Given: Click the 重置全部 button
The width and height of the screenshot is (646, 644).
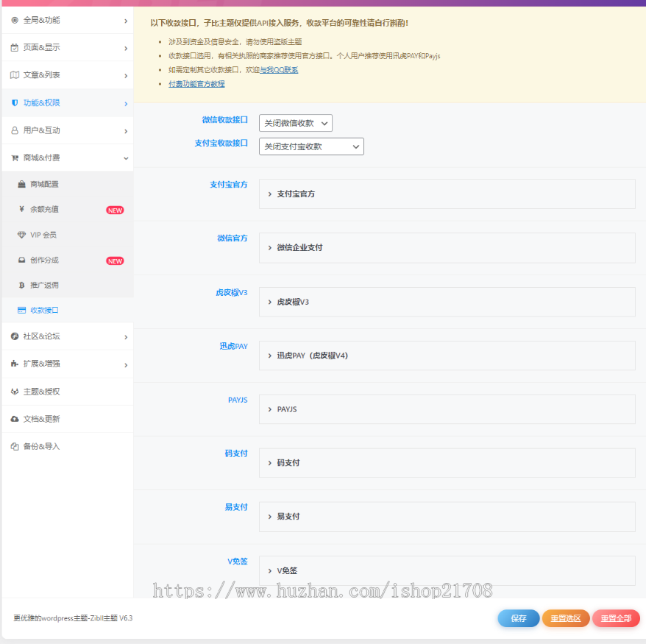Looking at the screenshot, I should 616,618.
